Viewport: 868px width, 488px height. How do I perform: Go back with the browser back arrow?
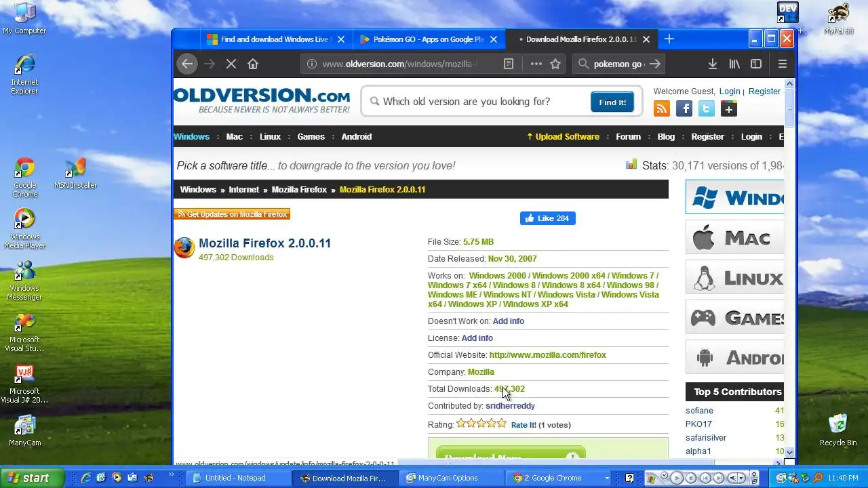187,64
